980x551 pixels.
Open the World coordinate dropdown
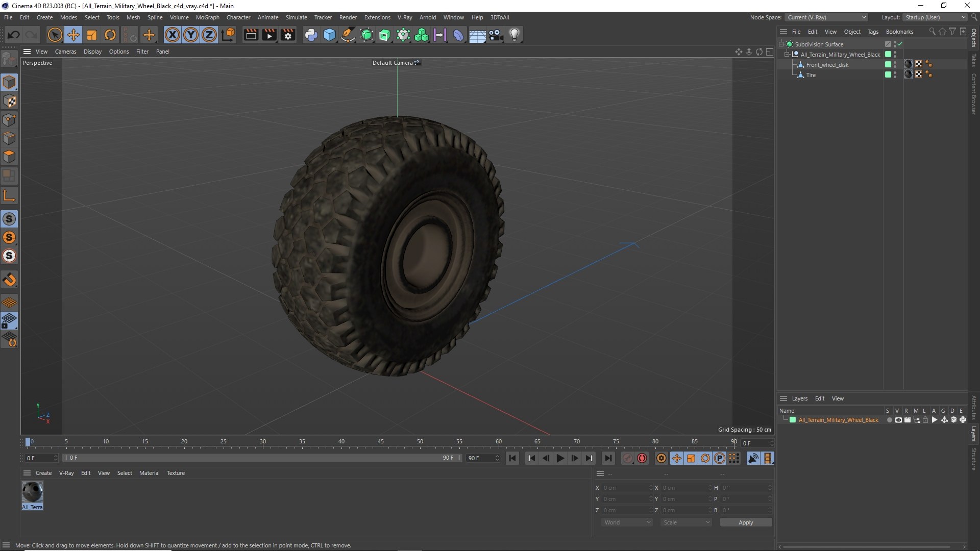tap(627, 522)
